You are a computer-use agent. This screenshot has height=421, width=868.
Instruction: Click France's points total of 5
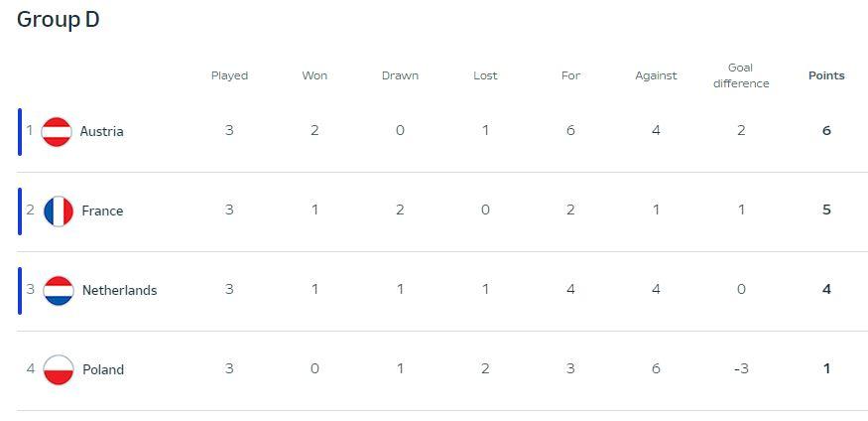coord(826,210)
